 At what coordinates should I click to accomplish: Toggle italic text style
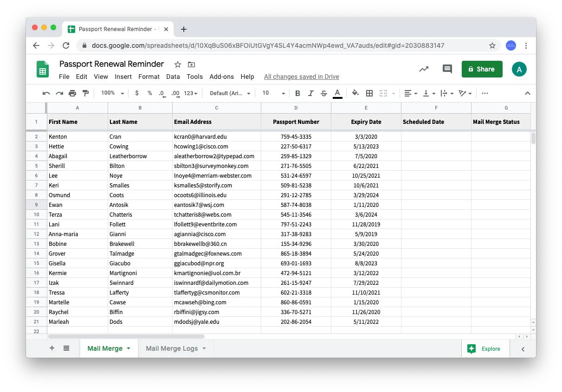tap(310, 93)
